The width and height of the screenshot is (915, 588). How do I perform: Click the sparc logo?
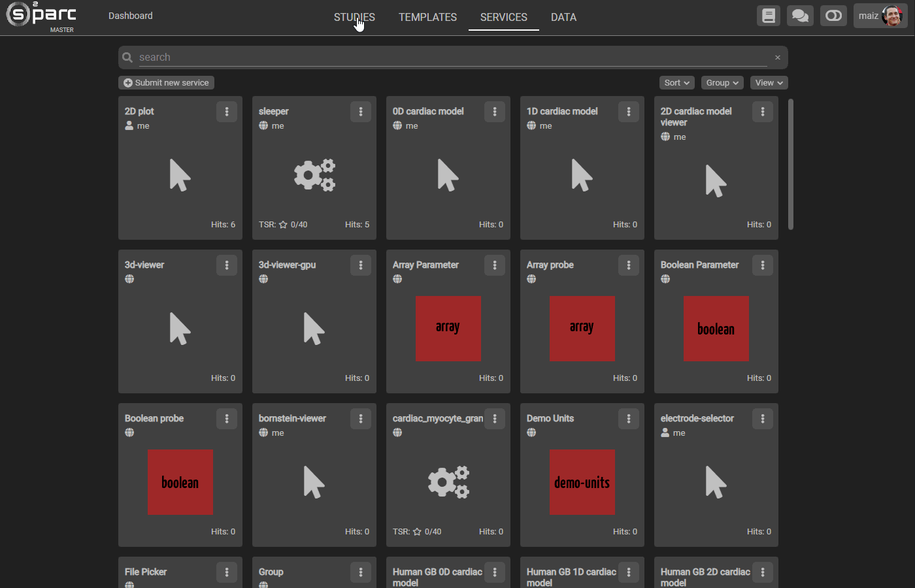click(x=41, y=16)
